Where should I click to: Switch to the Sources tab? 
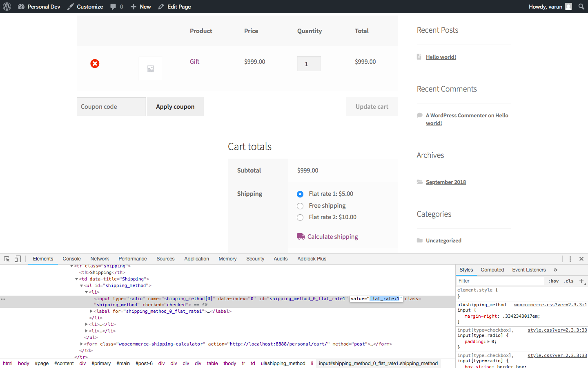click(165, 259)
